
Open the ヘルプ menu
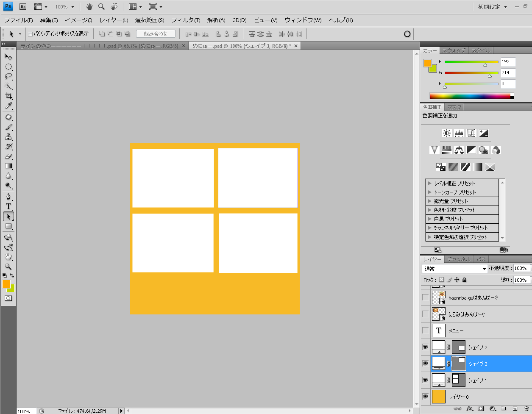click(x=341, y=20)
